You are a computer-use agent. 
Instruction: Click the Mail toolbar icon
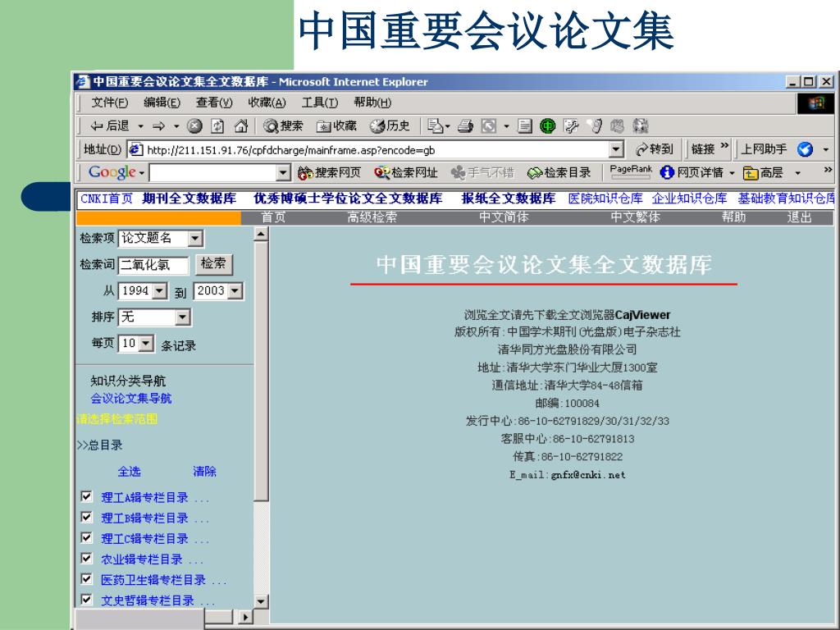pos(435,126)
